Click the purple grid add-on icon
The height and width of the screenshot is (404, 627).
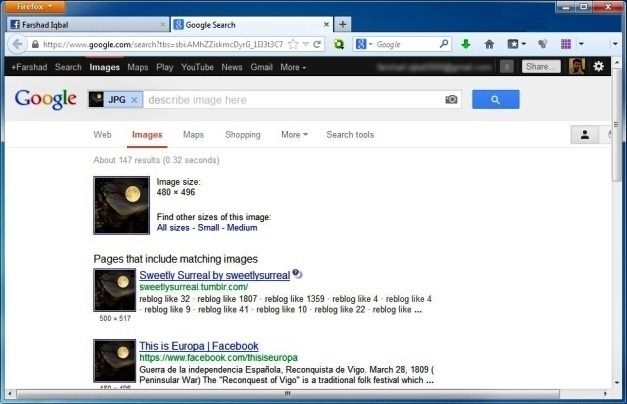(566, 44)
